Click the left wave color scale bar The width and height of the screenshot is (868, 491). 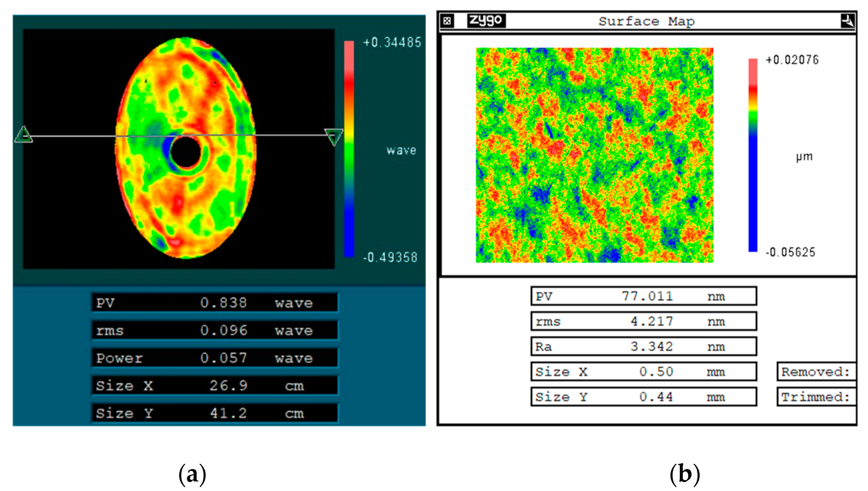click(349, 149)
